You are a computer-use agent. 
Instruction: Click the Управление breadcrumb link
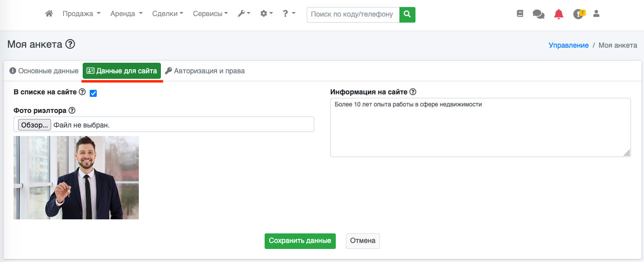point(568,45)
